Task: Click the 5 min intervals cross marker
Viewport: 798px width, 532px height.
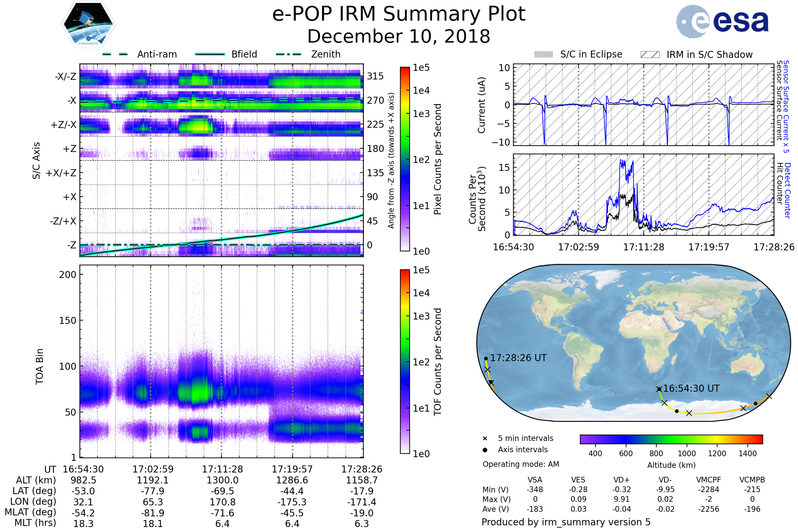Action: pyautogui.click(x=485, y=439)
